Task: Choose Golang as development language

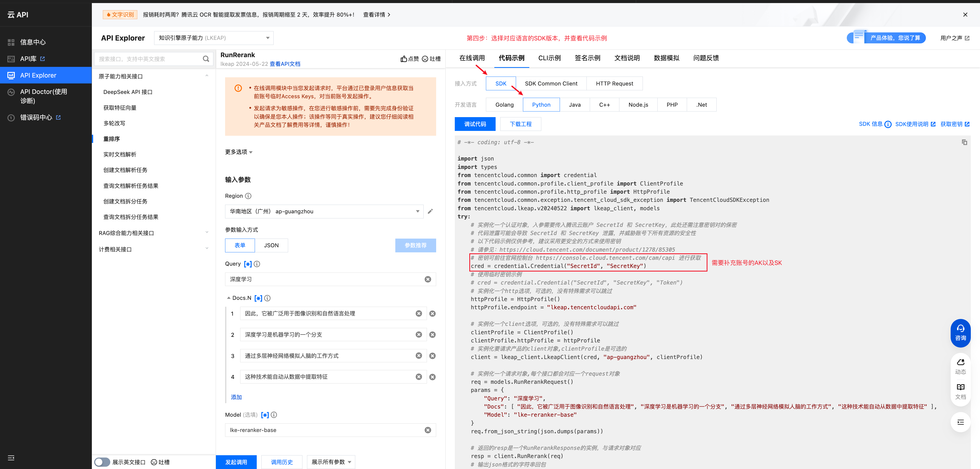Action: tap(504, 105)
